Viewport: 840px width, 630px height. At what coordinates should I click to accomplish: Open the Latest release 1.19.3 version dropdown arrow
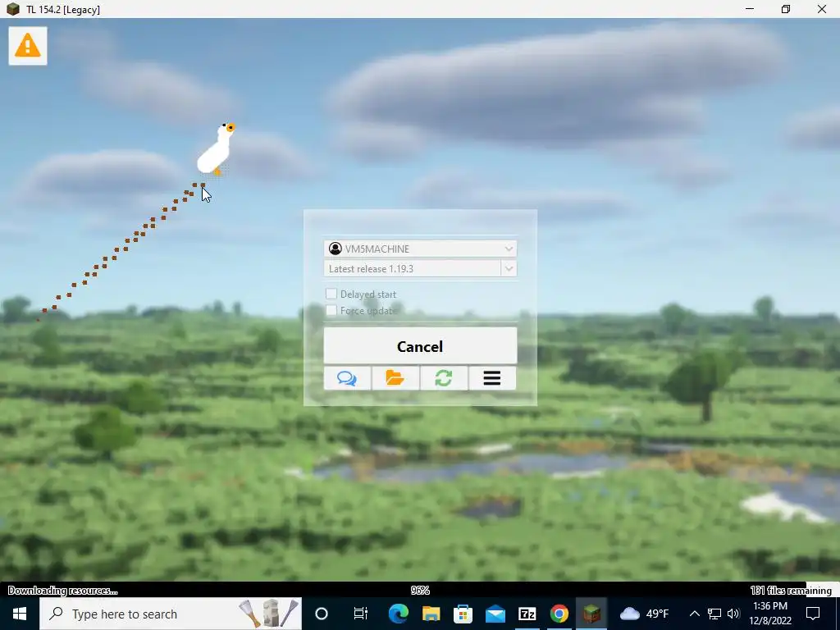[509, 268]
